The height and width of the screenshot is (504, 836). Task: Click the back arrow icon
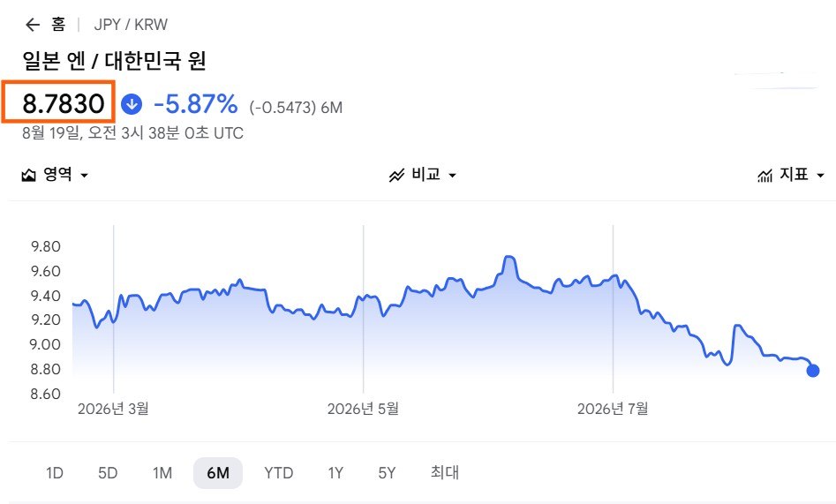pos(33,25)
